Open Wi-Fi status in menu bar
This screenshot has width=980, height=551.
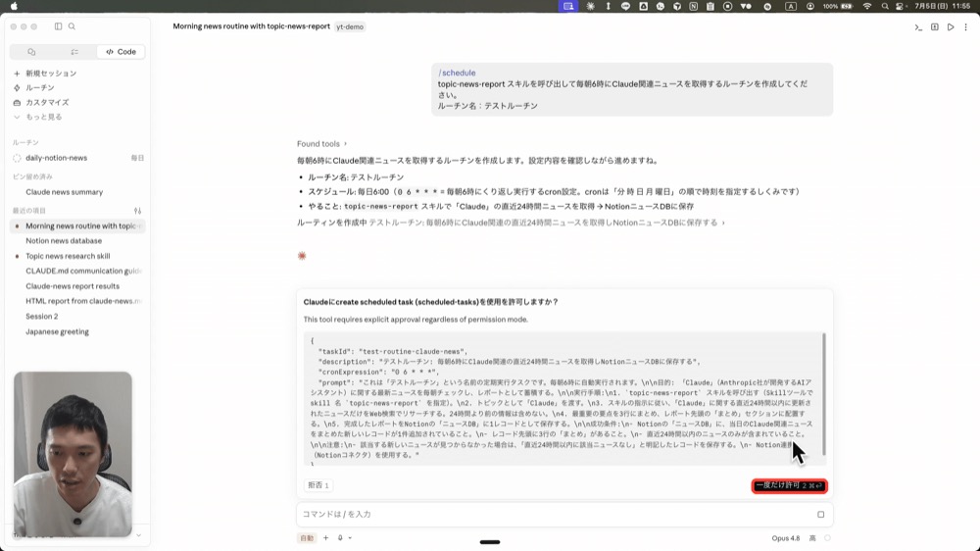tap(867, 6)
